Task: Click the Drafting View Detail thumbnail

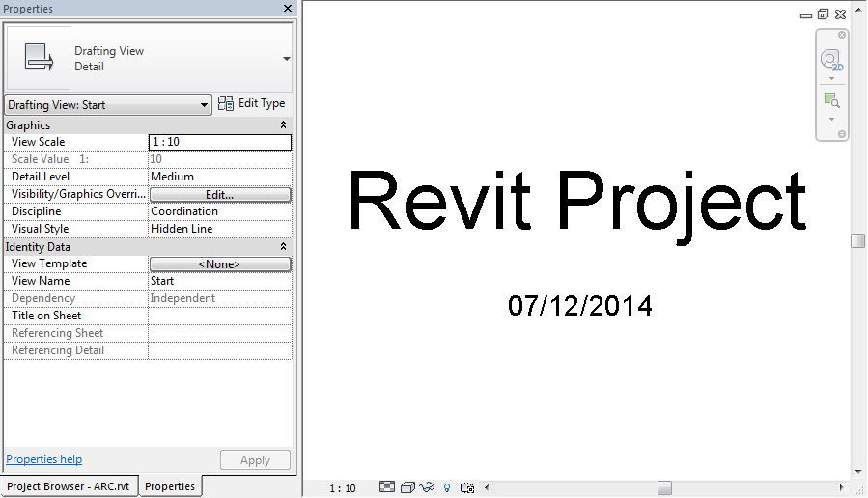Action: 39,59
